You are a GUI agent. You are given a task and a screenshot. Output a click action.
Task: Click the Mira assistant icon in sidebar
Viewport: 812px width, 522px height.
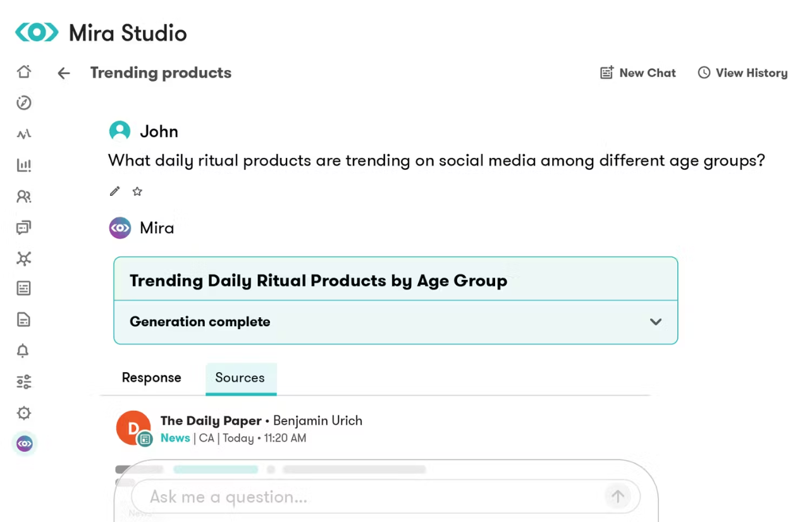(25, 444)
